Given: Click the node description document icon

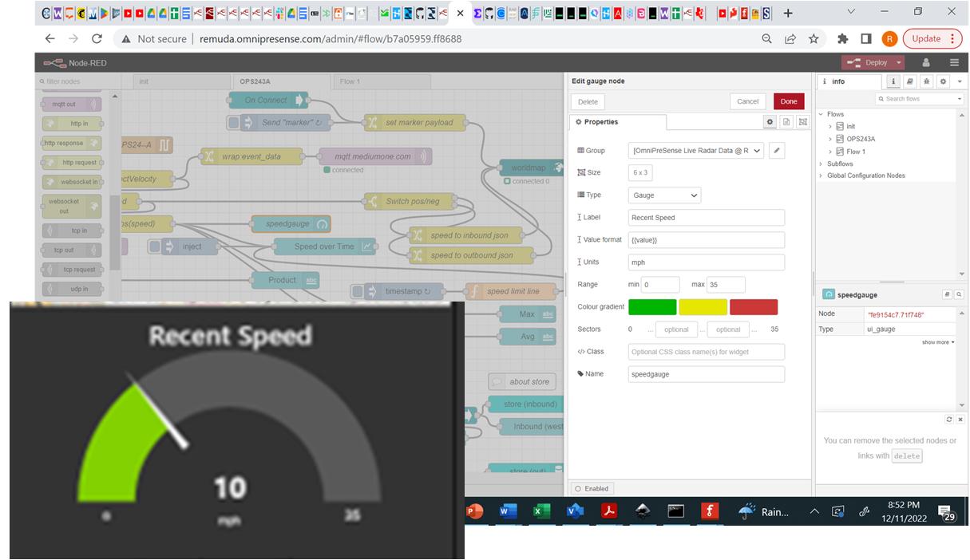Looking at the screenshot, I should (786, 121).
